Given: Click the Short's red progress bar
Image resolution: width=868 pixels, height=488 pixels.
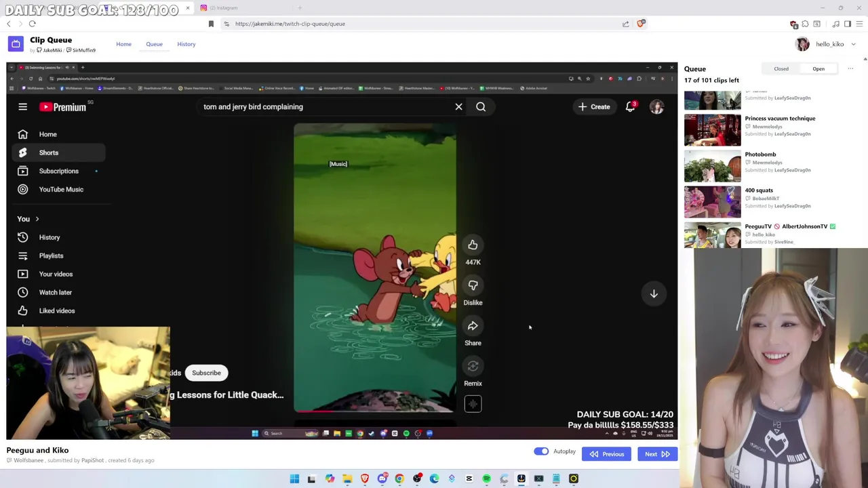Looking at the screenshot, I should pyautogui.click(x=314, y=411).
